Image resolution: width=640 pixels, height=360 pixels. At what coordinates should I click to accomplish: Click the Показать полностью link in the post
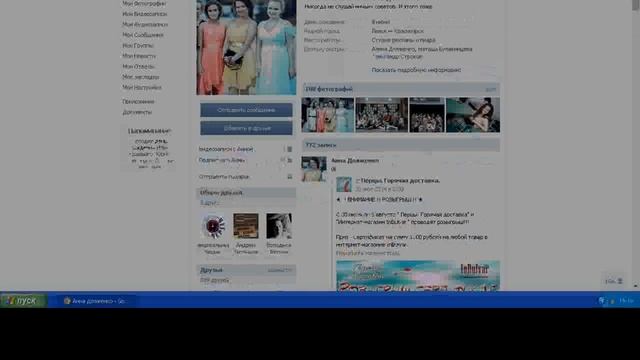tap(368, 253)
